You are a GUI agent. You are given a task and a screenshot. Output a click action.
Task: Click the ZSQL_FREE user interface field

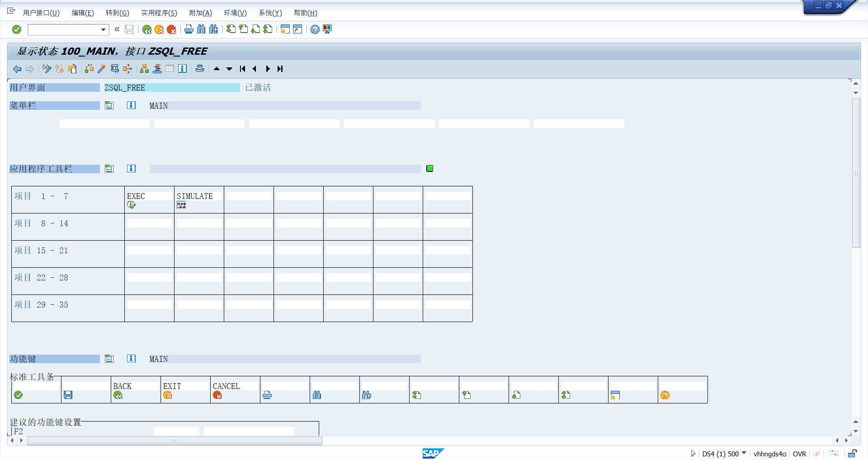(x=172, y=88)
